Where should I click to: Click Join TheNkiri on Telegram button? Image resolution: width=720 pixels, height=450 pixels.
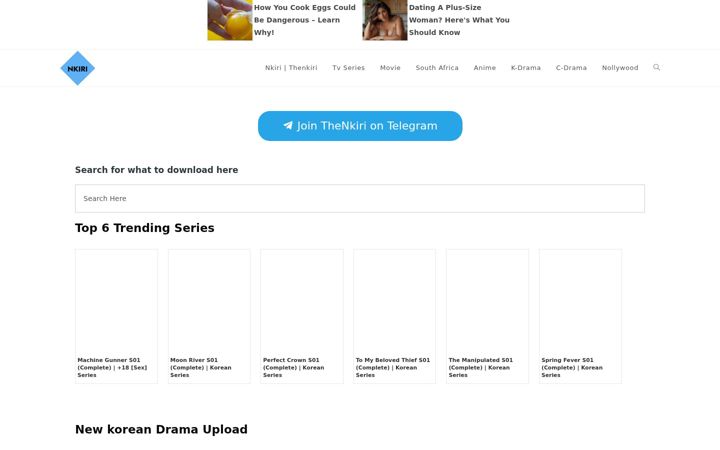click(360, 126)
